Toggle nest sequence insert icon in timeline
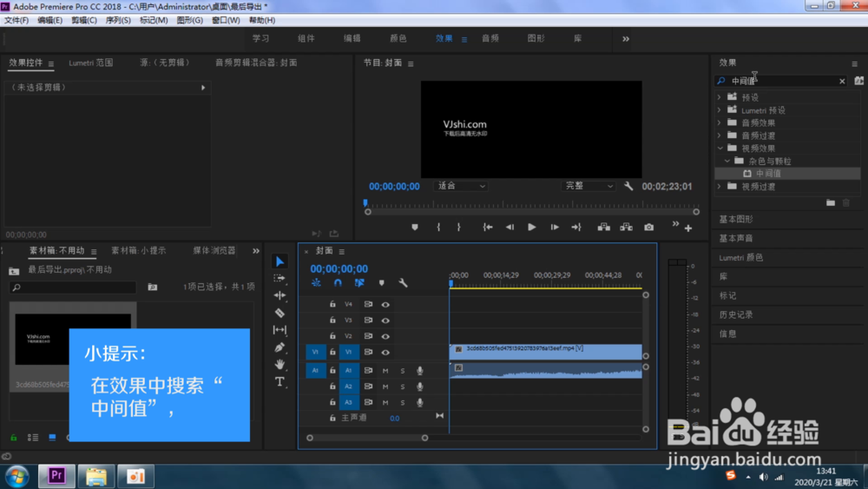Screen dimensions: 868x489 click(x=316, y=283)
